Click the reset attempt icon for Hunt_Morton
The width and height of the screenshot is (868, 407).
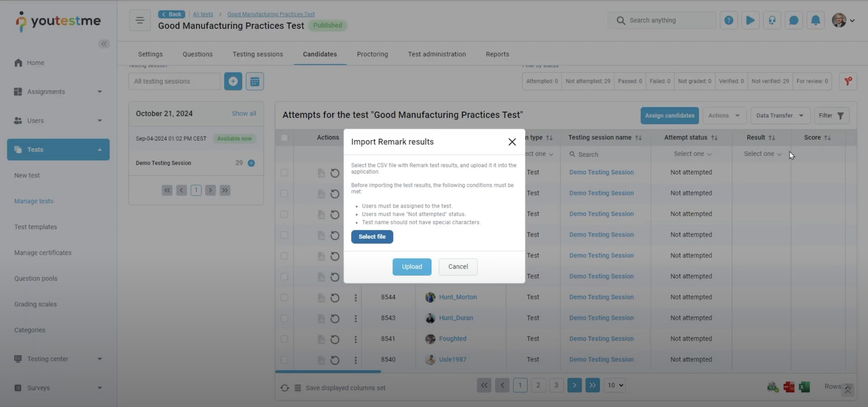click(335, 298)
